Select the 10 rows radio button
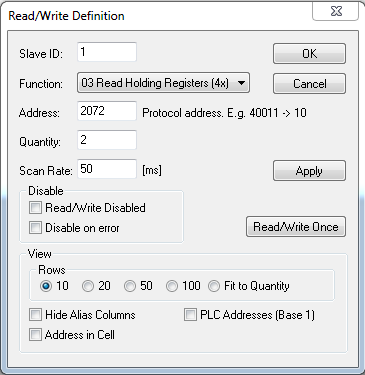 tap(46, 286)
